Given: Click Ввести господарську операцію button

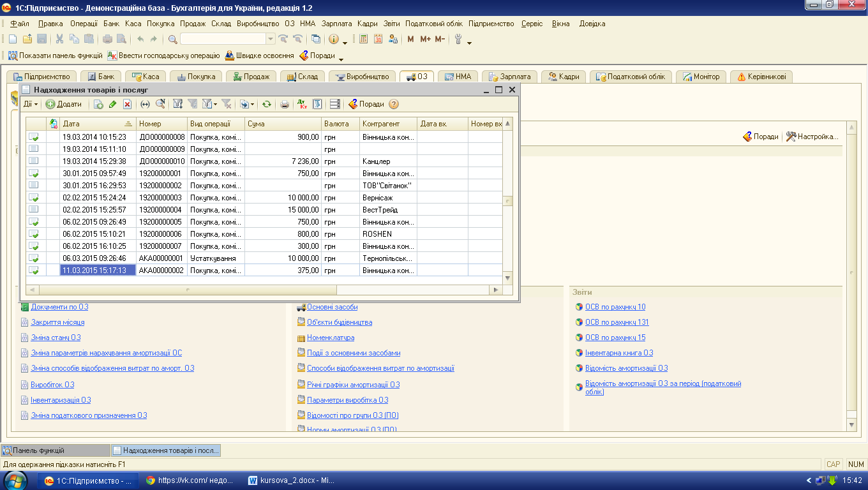Looking at the screenshot, I should [164, 56].
